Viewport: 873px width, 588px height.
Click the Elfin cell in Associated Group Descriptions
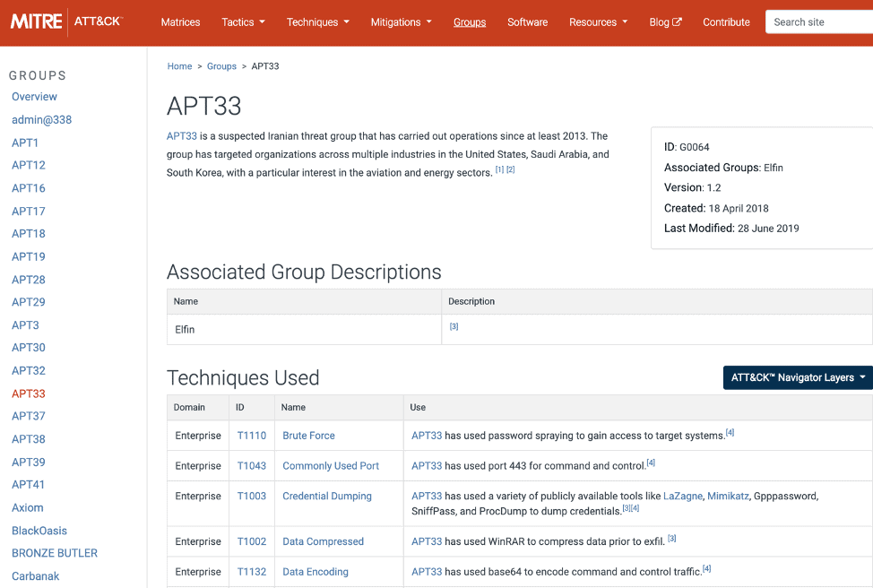tap(304, 330)
